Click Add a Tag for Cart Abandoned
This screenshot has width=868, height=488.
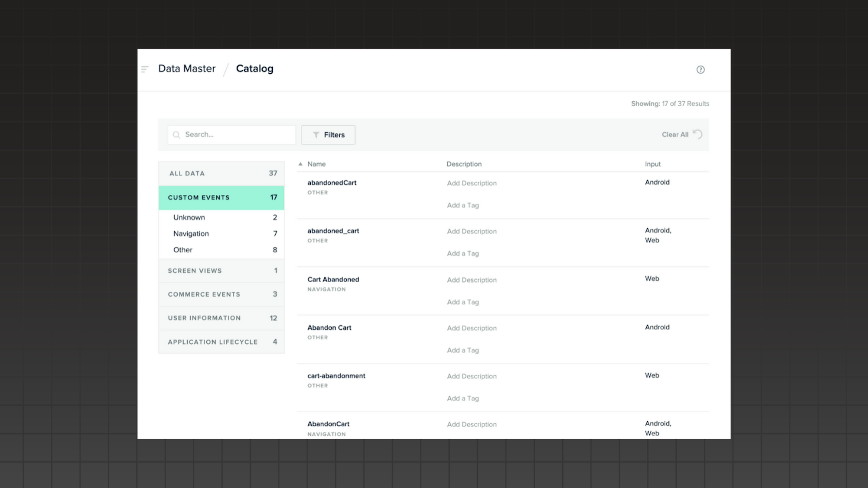(x=463, y=302)
